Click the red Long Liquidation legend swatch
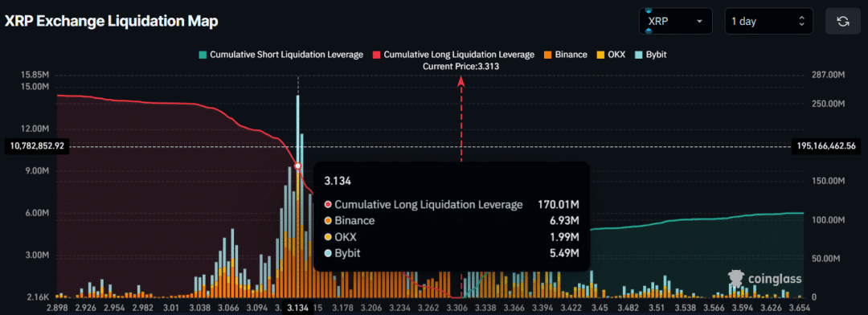The image size is (868, 315). click(376, 55)
